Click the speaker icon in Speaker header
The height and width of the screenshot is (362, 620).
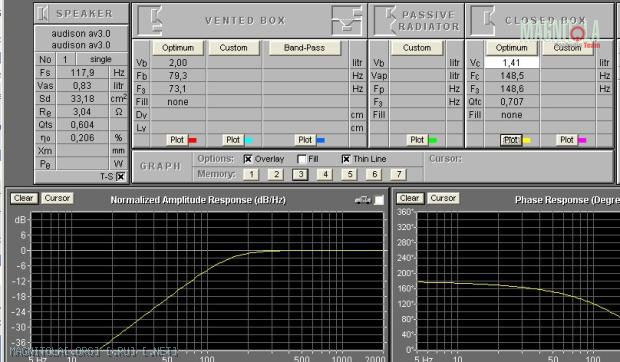coord(42,13)
